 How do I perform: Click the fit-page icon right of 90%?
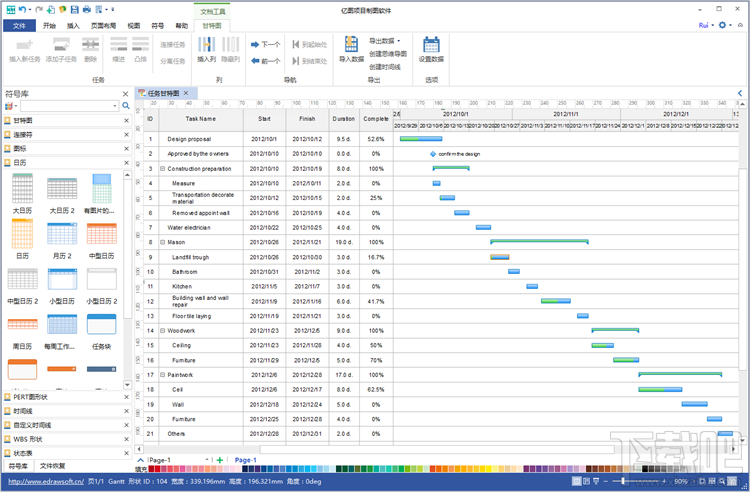point(703,481)
